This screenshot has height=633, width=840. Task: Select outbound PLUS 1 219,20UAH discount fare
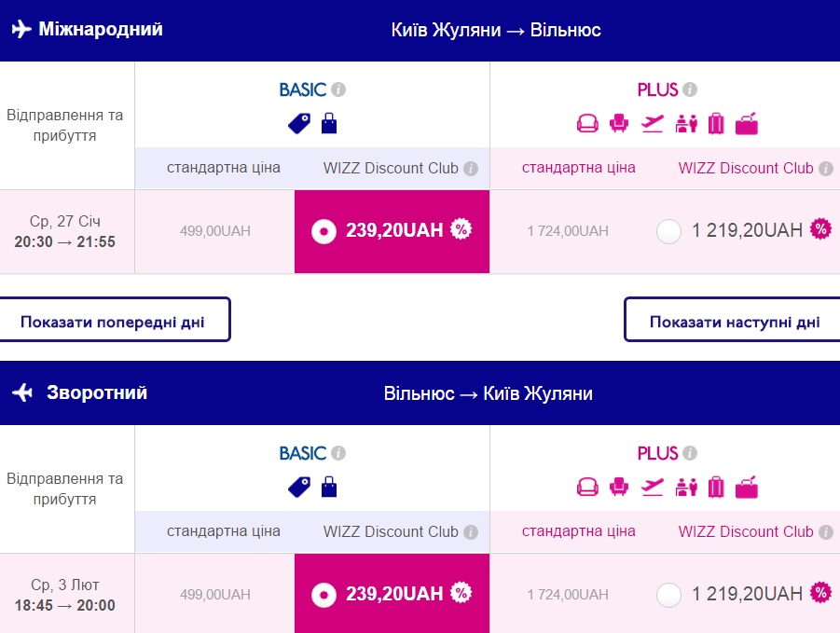[668, 230]
